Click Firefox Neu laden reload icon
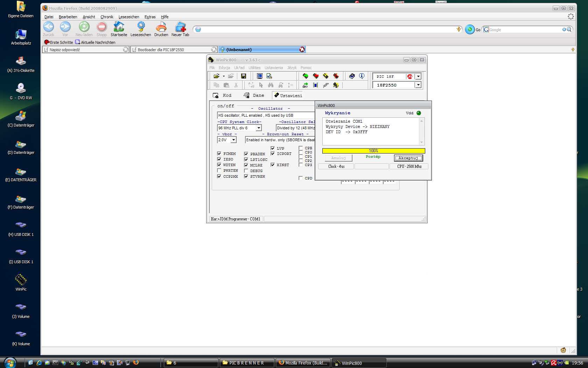 tap(84, 27)
